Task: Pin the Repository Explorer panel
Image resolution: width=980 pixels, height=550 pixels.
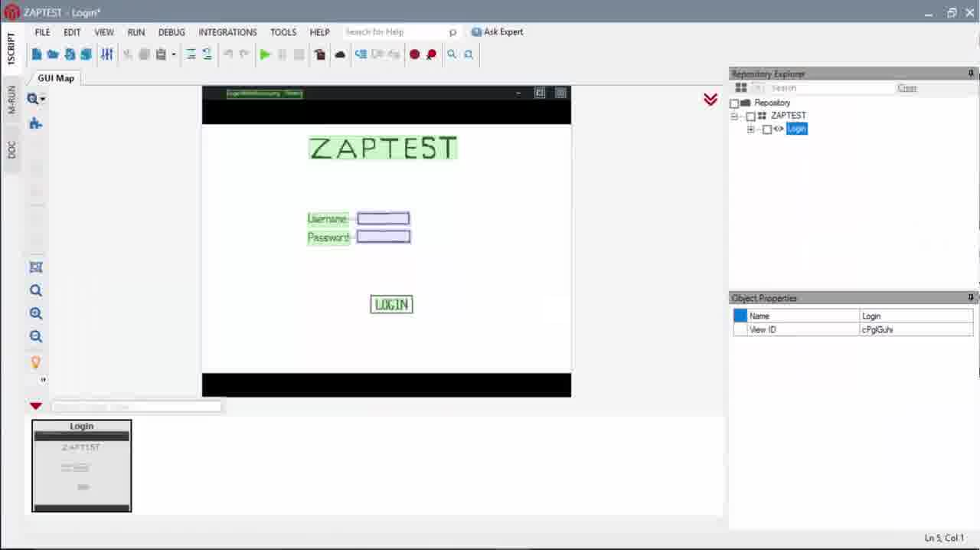Action: click(971, 74)
